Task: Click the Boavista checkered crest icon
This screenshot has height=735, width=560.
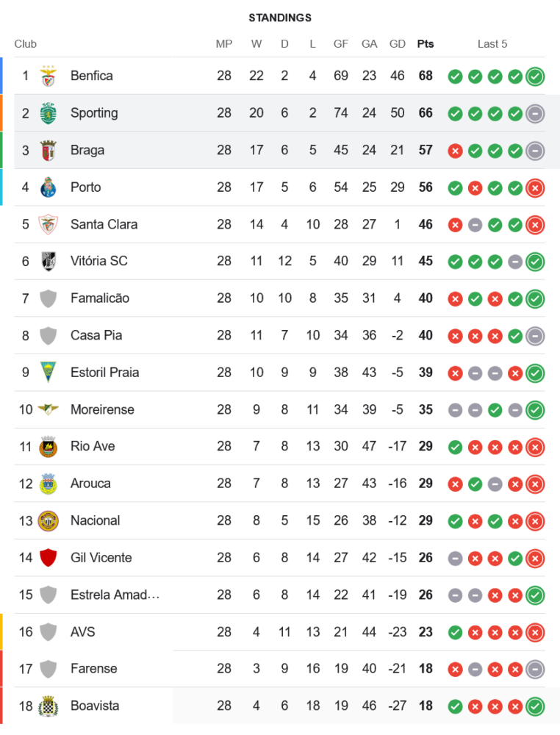Action: click(49, 706)
